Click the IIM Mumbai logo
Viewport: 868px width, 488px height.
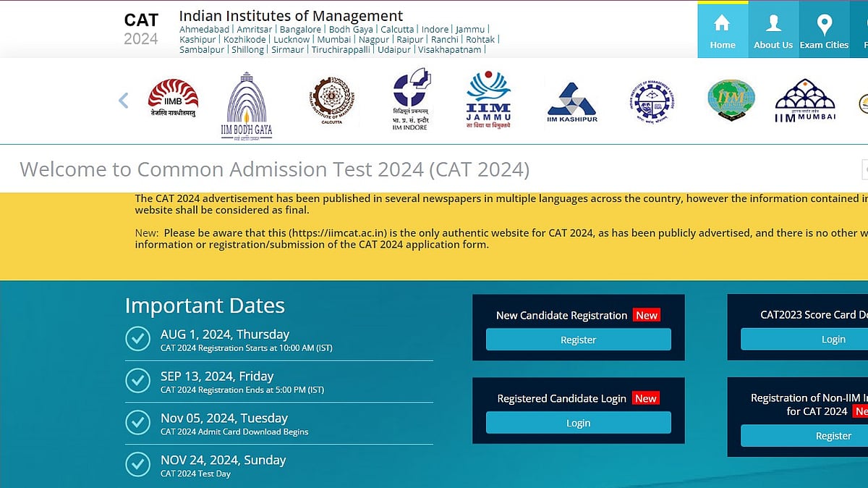[804, 100]
